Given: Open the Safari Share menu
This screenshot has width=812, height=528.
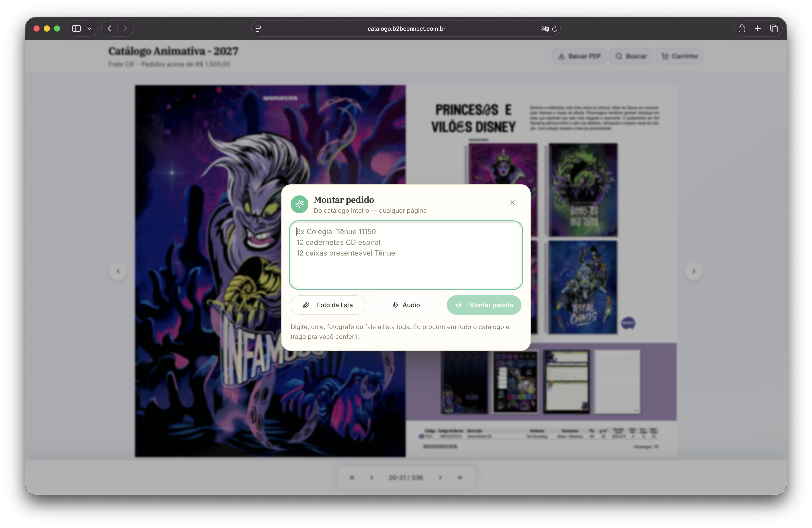Looking at the screenshot, I should pos(742,29).
